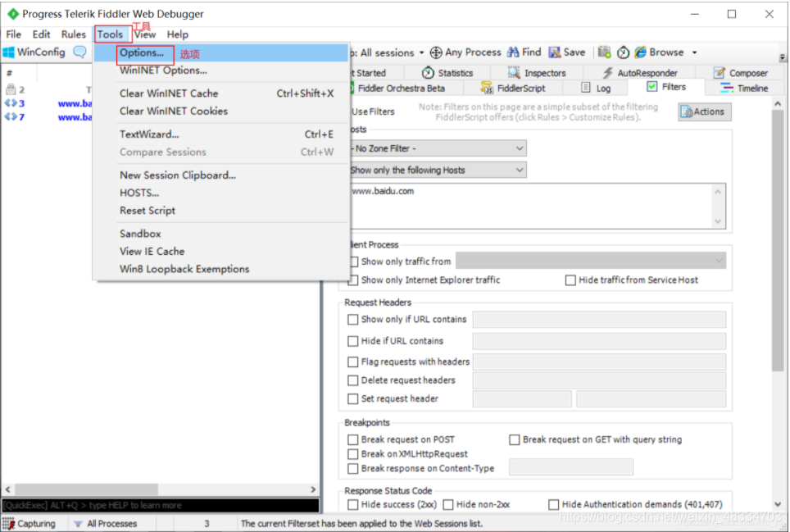Enable Break request on POST
790x532 pixels.
(352, 440)
